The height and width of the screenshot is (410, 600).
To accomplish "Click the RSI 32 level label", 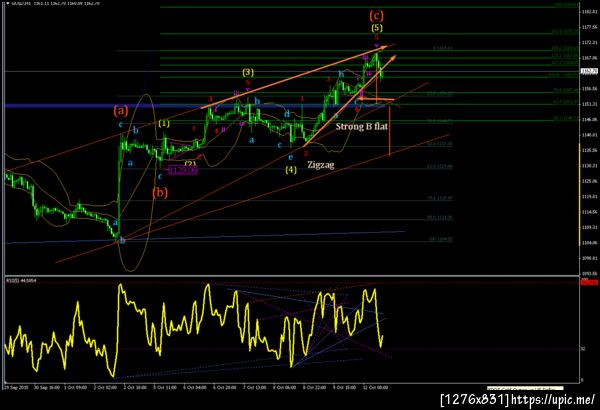I will pyautogui.click(x=583, y=349).
